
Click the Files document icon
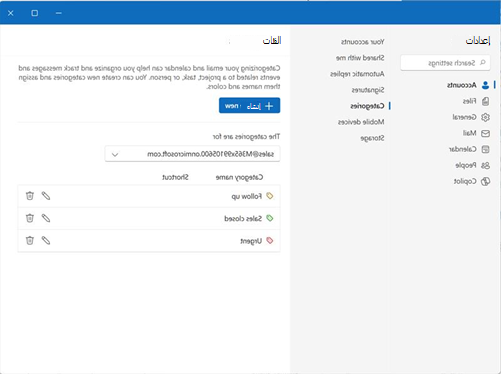(x=485, y=101)
